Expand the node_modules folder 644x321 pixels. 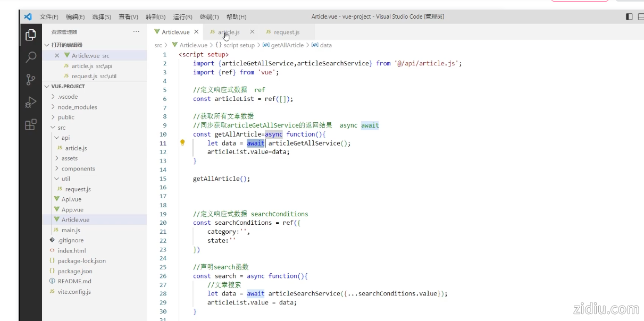click(x=77, y=107)
